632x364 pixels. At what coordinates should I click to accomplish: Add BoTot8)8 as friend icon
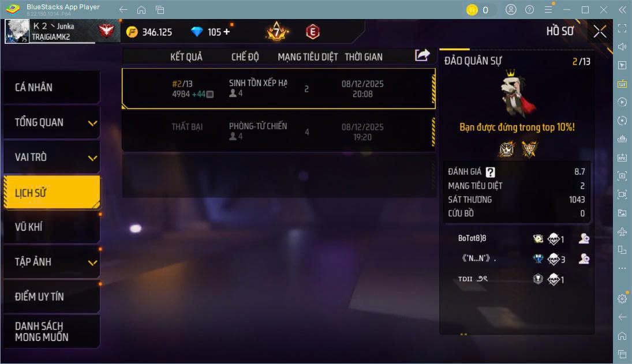point(584,239)
